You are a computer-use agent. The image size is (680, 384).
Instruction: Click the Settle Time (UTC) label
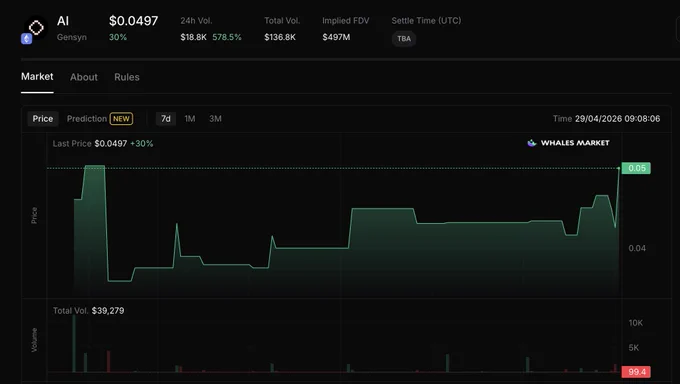point(426,20)
